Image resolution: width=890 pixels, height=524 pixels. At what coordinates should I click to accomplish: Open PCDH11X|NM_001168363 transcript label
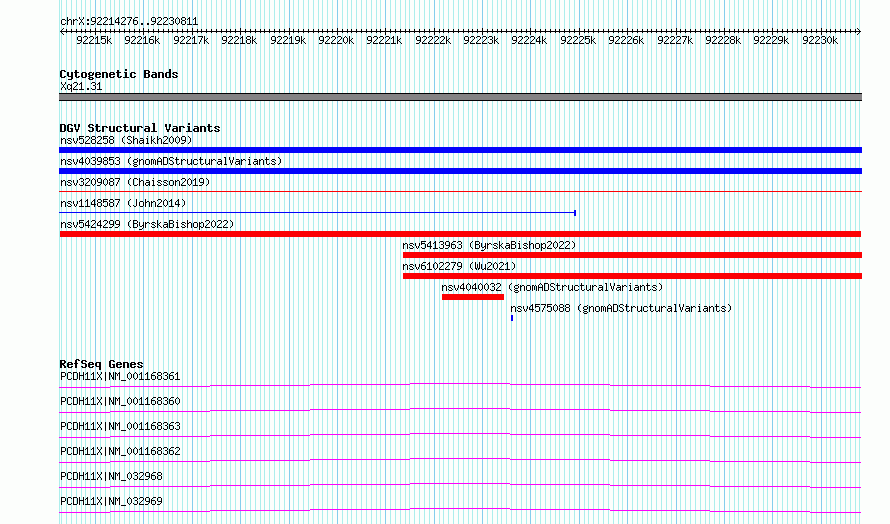(x=120, y=426)
